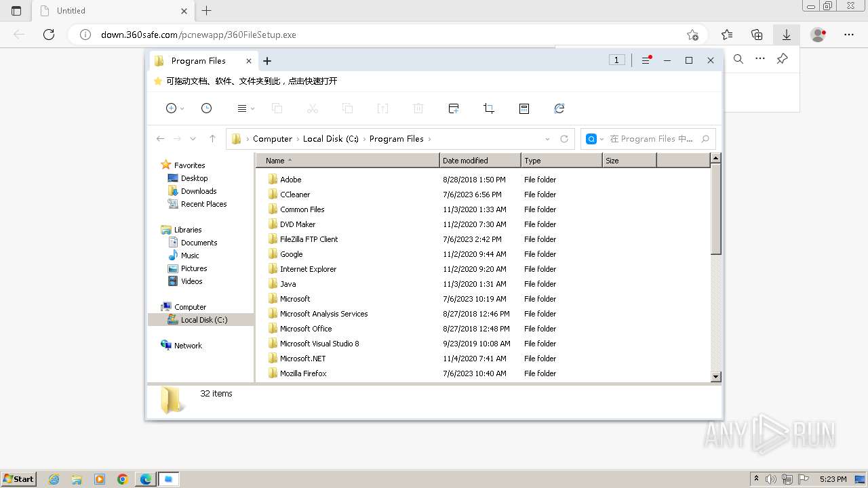Sort by Date modified column

coord(480,161)
